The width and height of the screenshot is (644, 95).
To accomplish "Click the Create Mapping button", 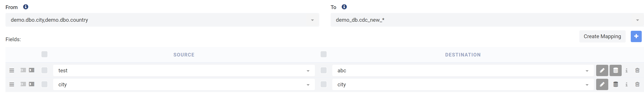I will pos(602,36).
